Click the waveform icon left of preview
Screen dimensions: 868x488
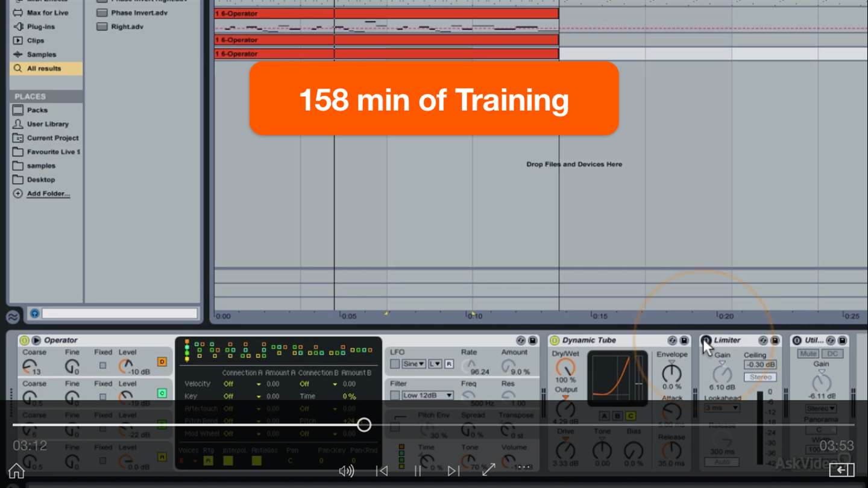pos(13,317)
